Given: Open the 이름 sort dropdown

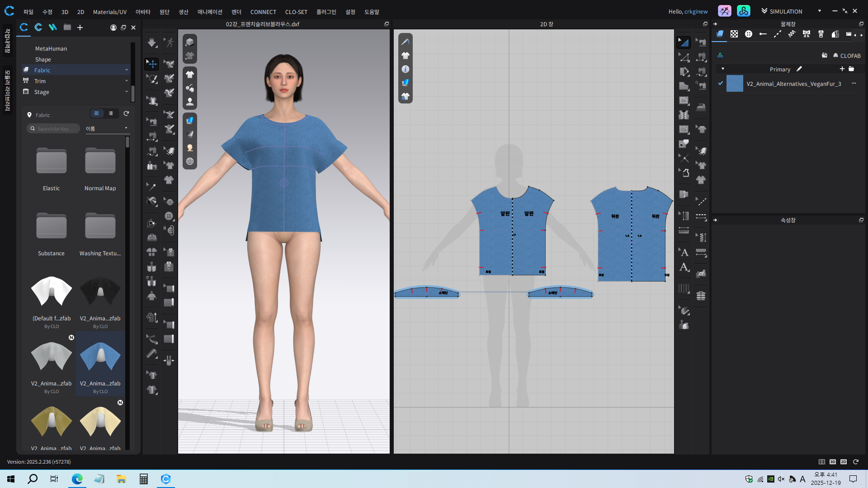Looking at the screenshot, I should [107, 129].
